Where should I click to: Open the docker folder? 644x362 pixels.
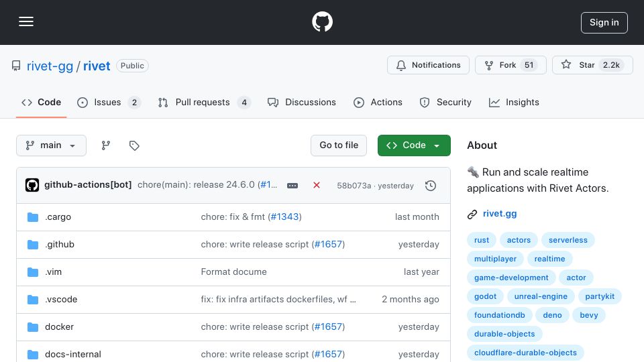(59, 326)
